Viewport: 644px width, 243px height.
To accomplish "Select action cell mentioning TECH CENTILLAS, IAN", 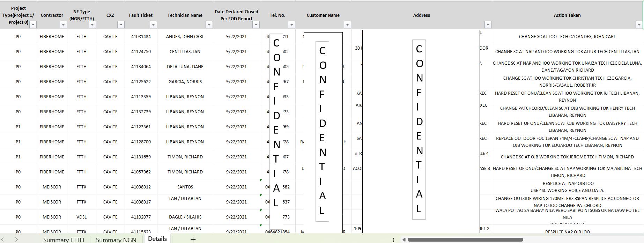I will 567,51.
